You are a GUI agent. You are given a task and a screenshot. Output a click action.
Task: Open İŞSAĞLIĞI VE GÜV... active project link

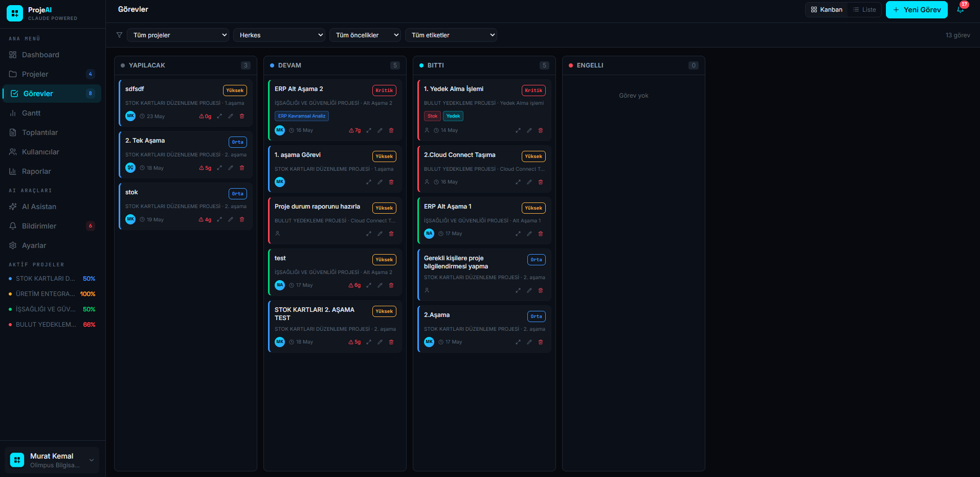pyautogui.click(x=52, y=309)
